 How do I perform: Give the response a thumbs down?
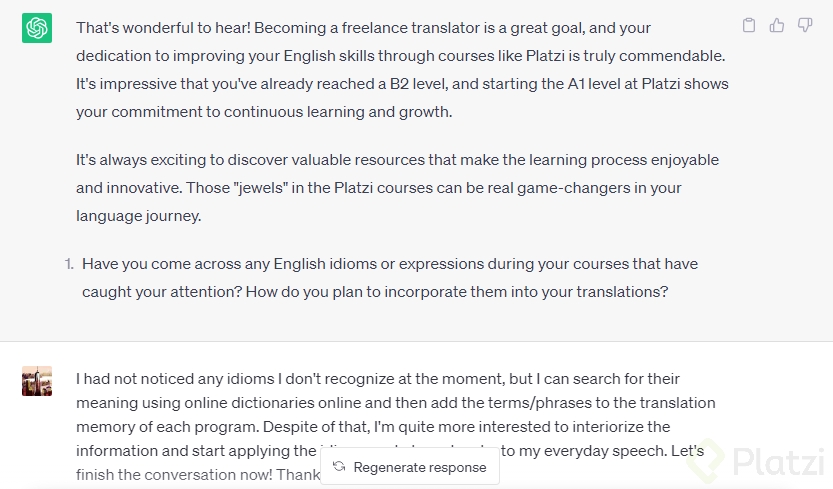pos(805,26)
